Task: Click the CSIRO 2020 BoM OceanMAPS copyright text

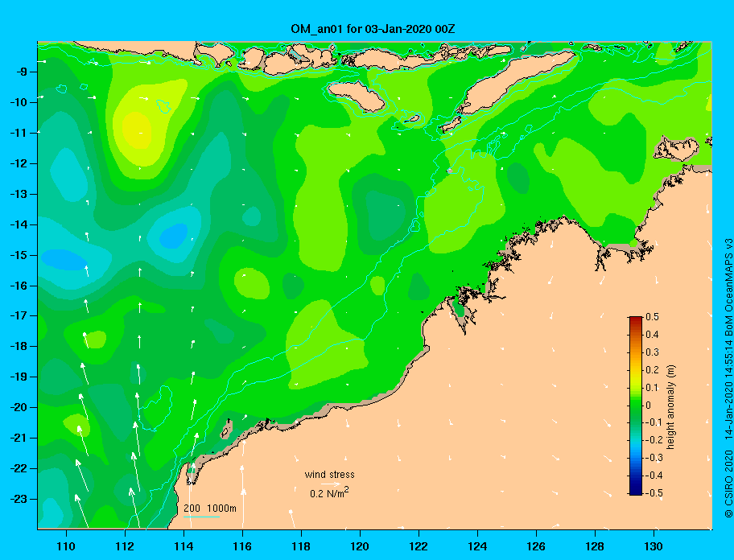Action: [728, 378]
